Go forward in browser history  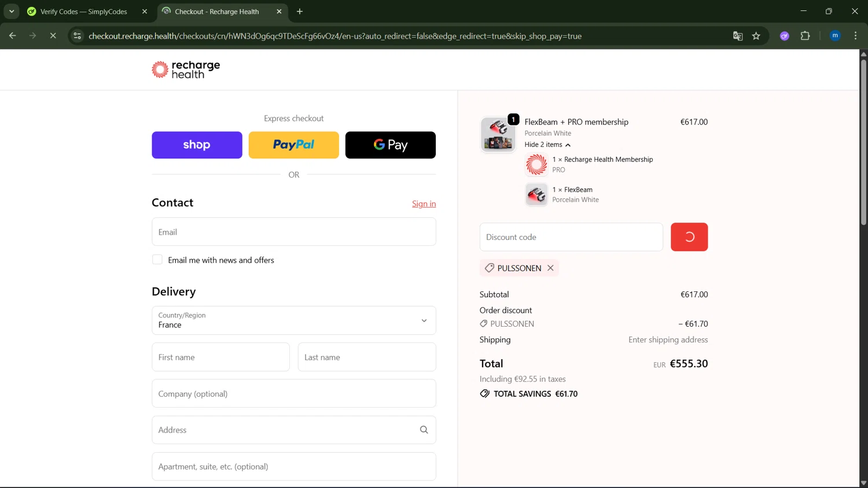(x=32, y=36)
